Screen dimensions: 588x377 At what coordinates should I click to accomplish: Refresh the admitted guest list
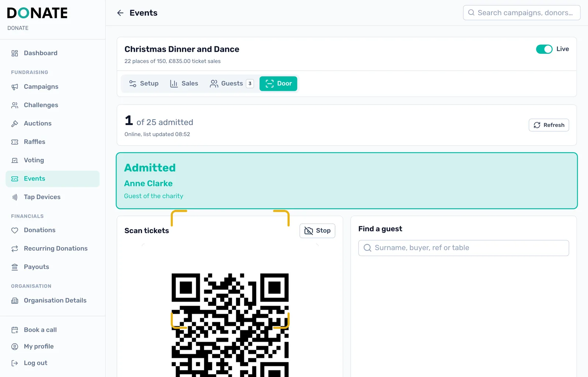point(549,125)
